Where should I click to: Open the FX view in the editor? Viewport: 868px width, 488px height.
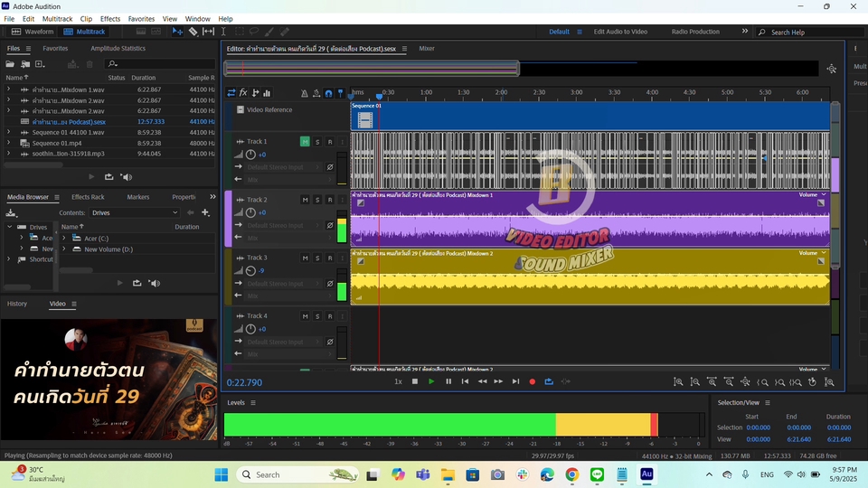point(243,93)
